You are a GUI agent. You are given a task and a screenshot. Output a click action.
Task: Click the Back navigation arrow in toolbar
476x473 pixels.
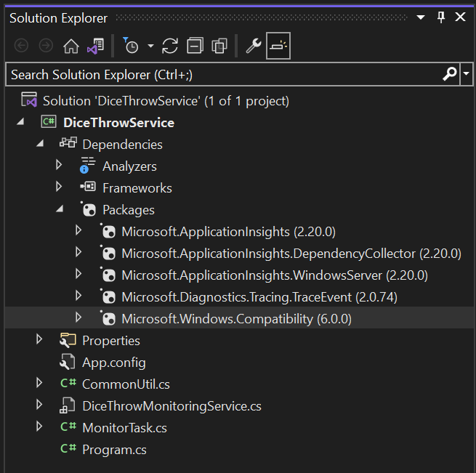pyautogui.click(x=21, y=46)
